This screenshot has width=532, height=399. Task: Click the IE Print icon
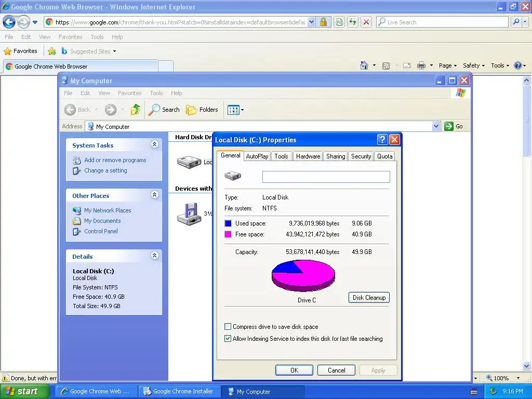tap(421, 65)
